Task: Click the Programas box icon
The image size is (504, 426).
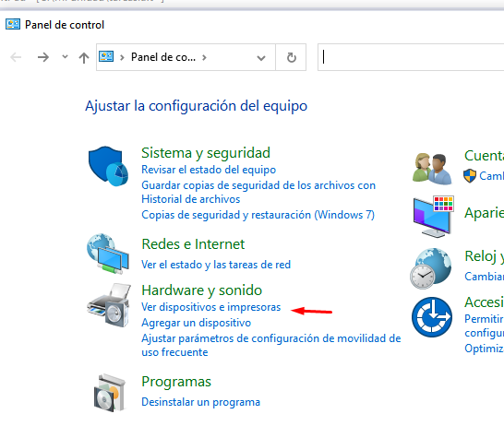Action: tap(110, 393)
